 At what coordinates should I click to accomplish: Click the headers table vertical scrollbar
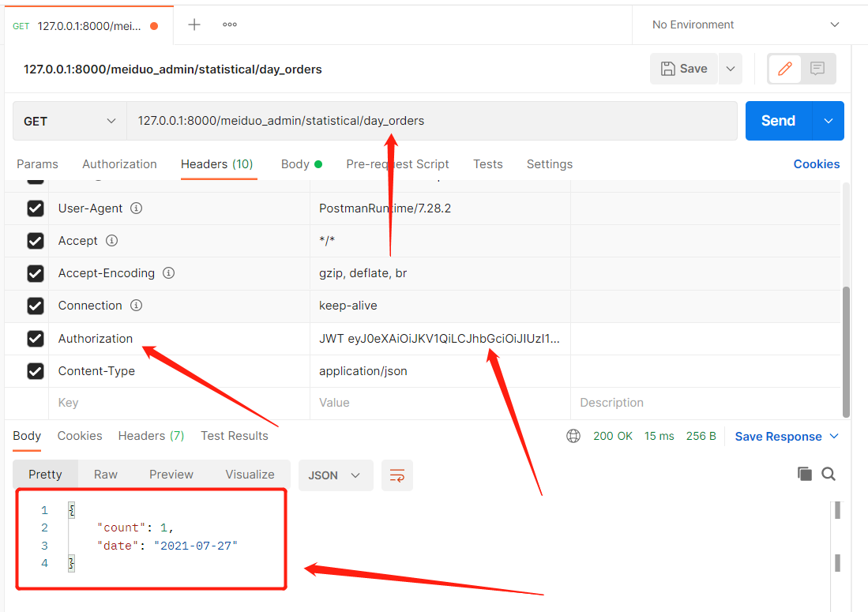[846, 351]
